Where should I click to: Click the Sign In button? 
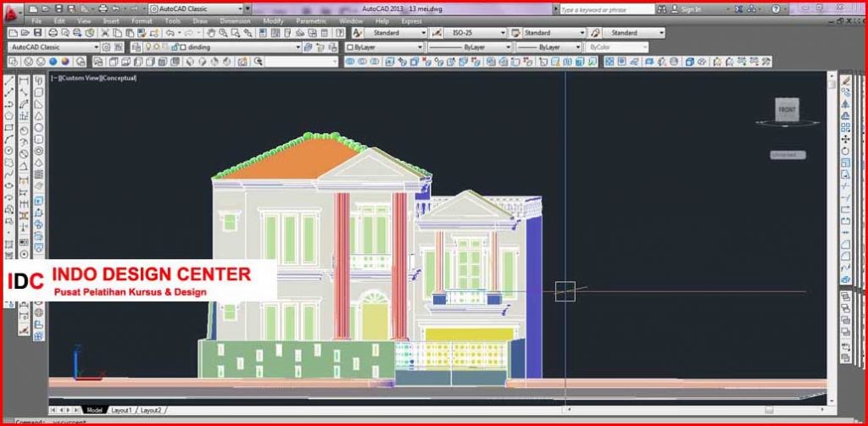(687, 8)
